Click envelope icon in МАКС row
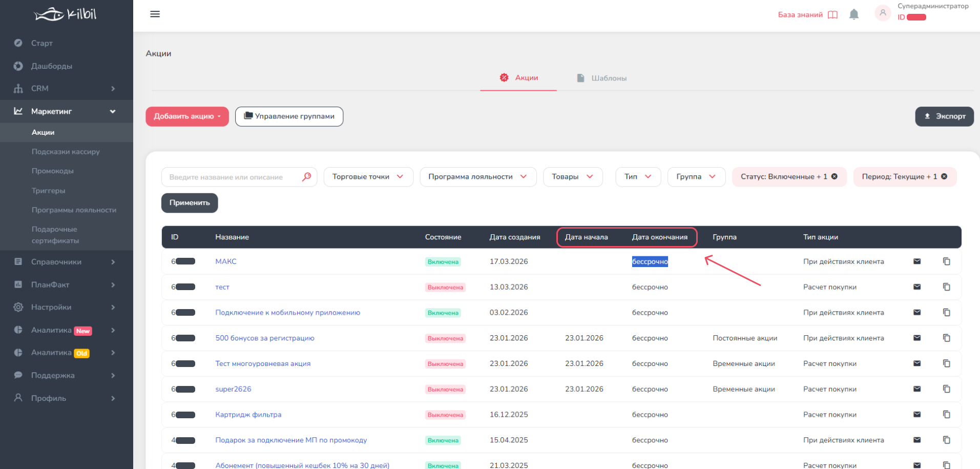The height and width of the screenshot is (469, 980). coord(917,261)
